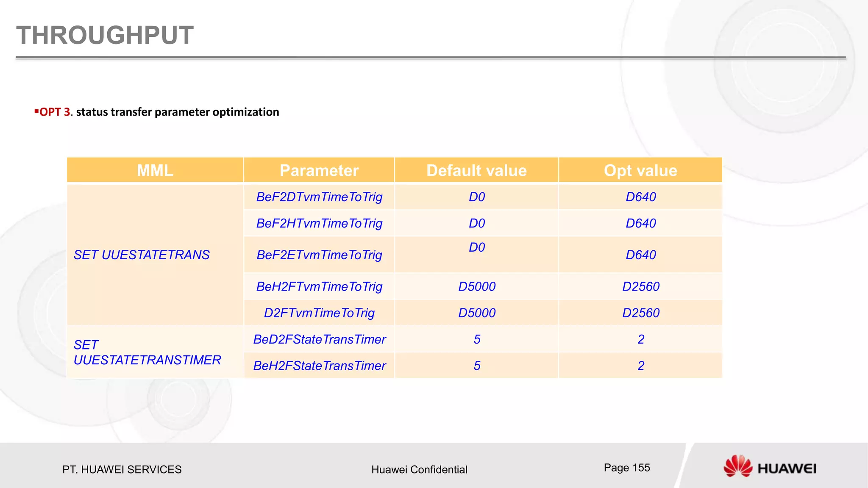Click default value D0 for BeF2HTvmTimeToTrig
The width and height of the screenshot is (868, 488).
click(476, 223)
